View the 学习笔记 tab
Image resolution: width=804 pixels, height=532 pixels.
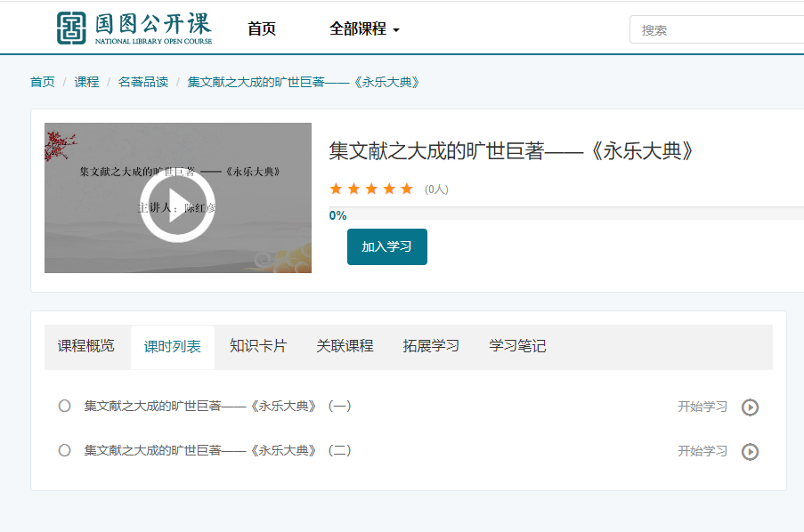517,346
